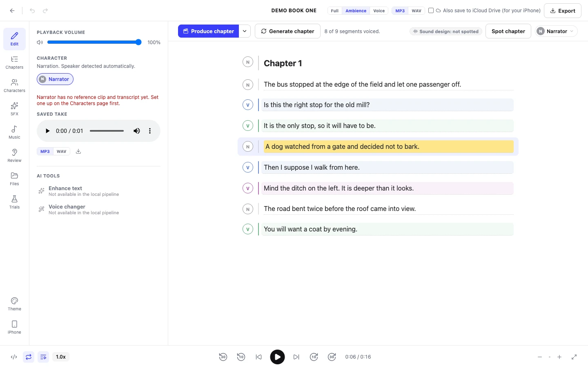Select the Ambience mix tab
The height and width of the screenshot is (368, 588).
click(356, 11)
